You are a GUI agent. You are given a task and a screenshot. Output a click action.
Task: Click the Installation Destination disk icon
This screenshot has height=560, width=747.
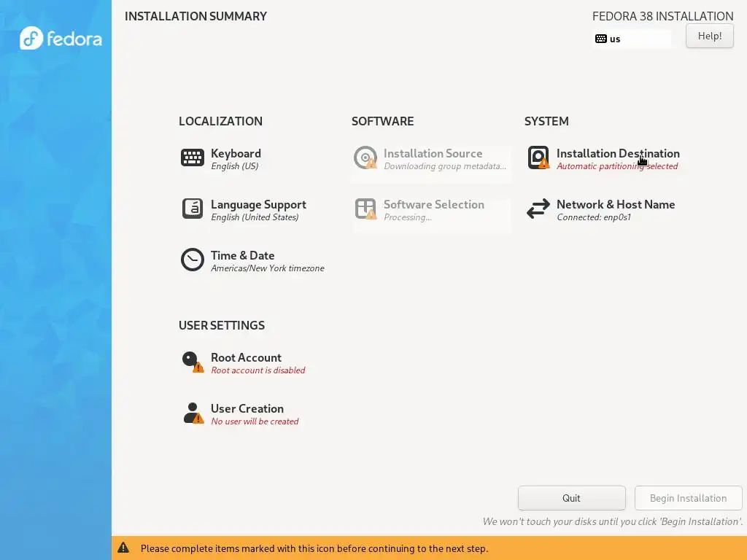click(538, 157)
